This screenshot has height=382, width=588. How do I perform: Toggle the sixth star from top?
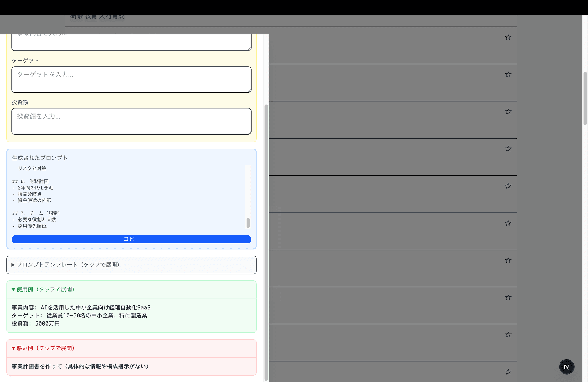coord(508,223)
